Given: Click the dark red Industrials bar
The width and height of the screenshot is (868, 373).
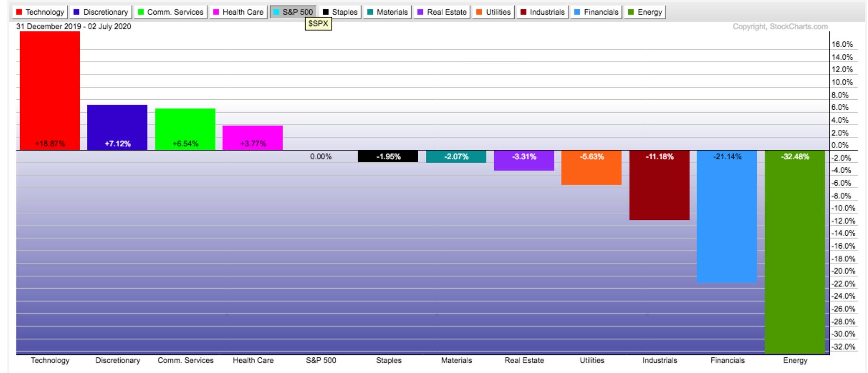Looking at the screenshot, I should pyautogui.click(x=659, y=185).
